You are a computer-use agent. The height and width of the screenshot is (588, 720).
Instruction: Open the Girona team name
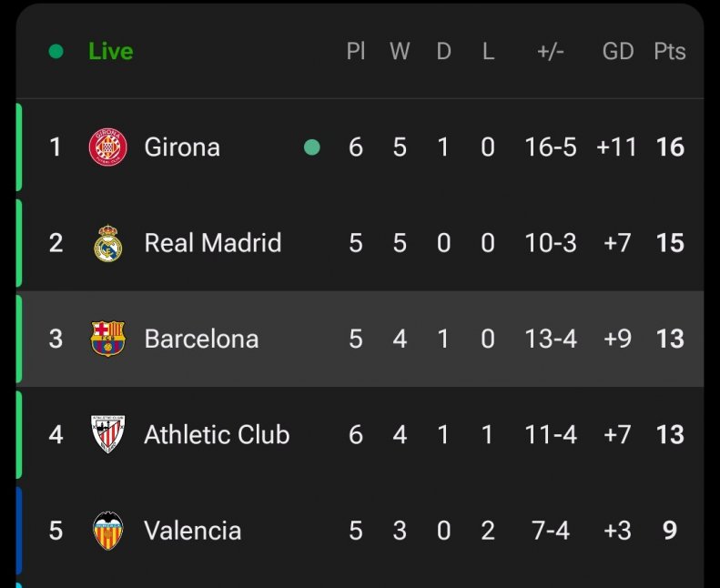point(182,147)
